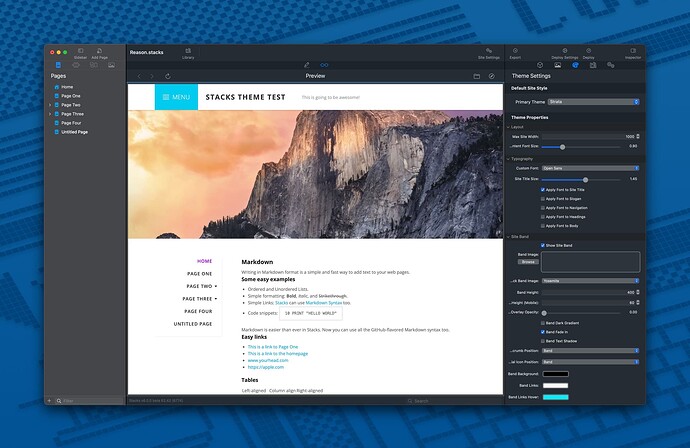Open the Library toolbar icon
Image resolution: width=690 pixels, height=448 pixels.
188,51
